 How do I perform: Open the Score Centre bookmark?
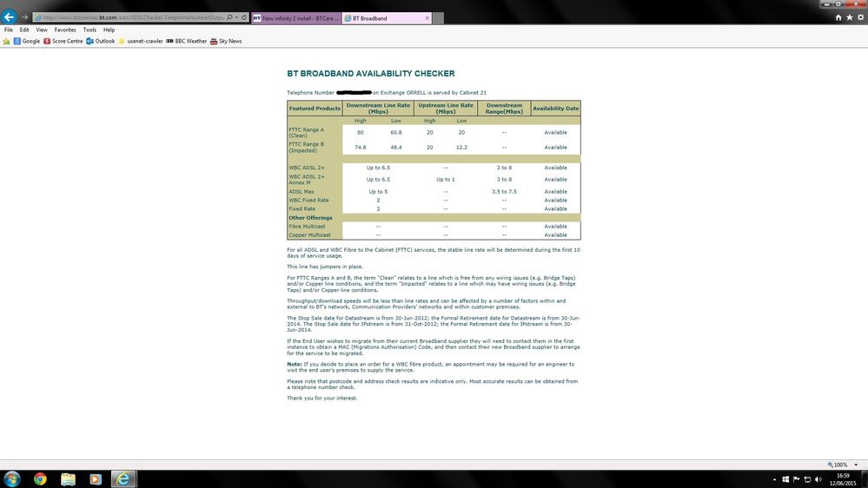[x=63, y=42]
